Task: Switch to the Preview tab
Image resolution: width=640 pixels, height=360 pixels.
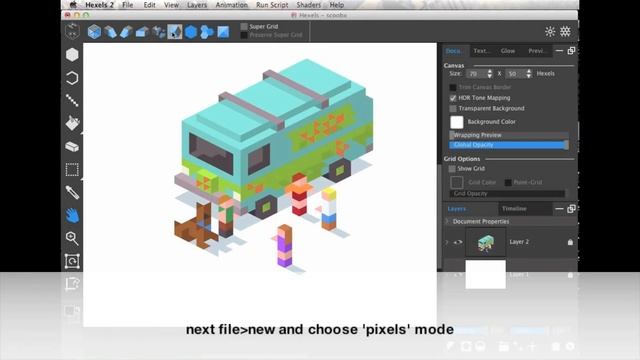Action: (x=537, y=51)
